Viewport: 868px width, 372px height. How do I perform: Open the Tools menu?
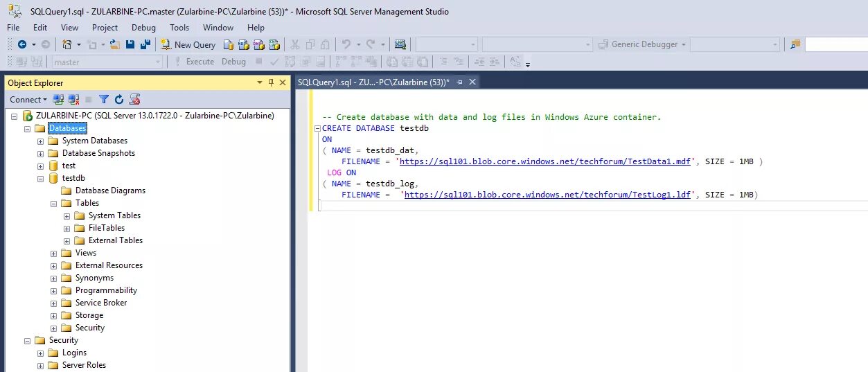(179, 28)
